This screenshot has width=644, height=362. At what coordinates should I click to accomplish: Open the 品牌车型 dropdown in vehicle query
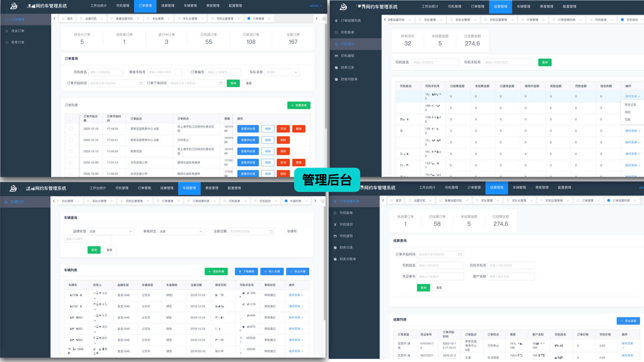coord(111,231)
